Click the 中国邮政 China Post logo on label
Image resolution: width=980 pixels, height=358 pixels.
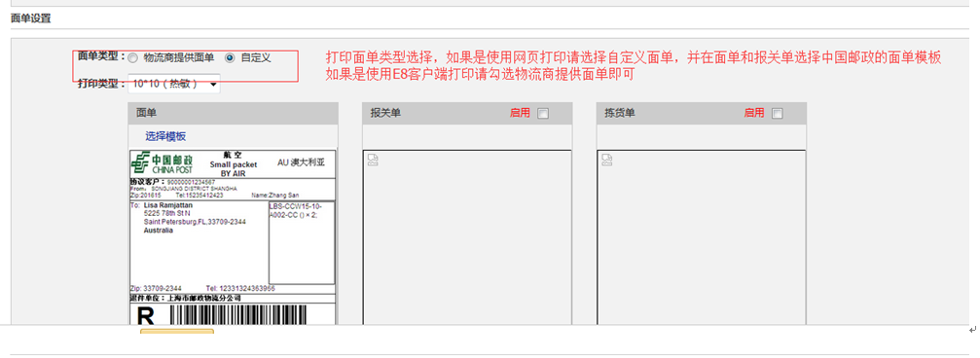[x=162, y=162]
